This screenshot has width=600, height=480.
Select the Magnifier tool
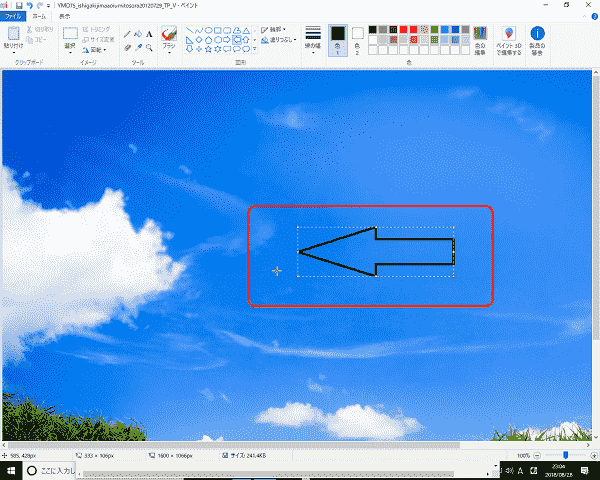149,47
